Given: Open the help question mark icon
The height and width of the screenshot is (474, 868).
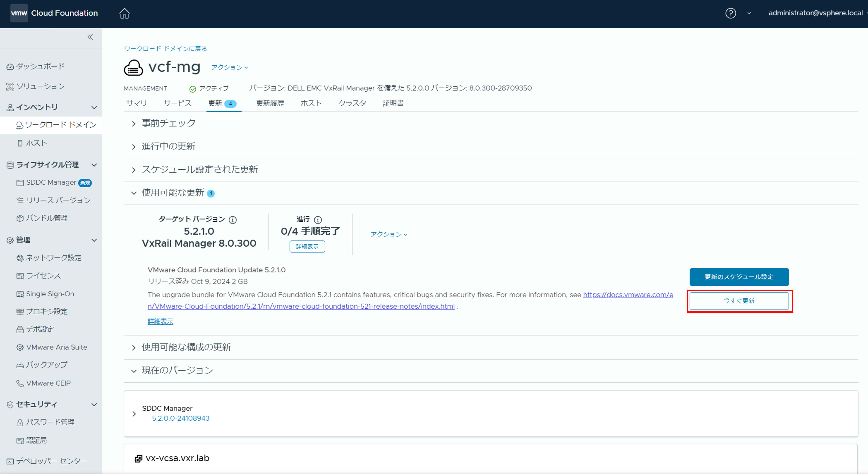Looking at the screenshot, I should pyautogui.click(x=731, y=13).
